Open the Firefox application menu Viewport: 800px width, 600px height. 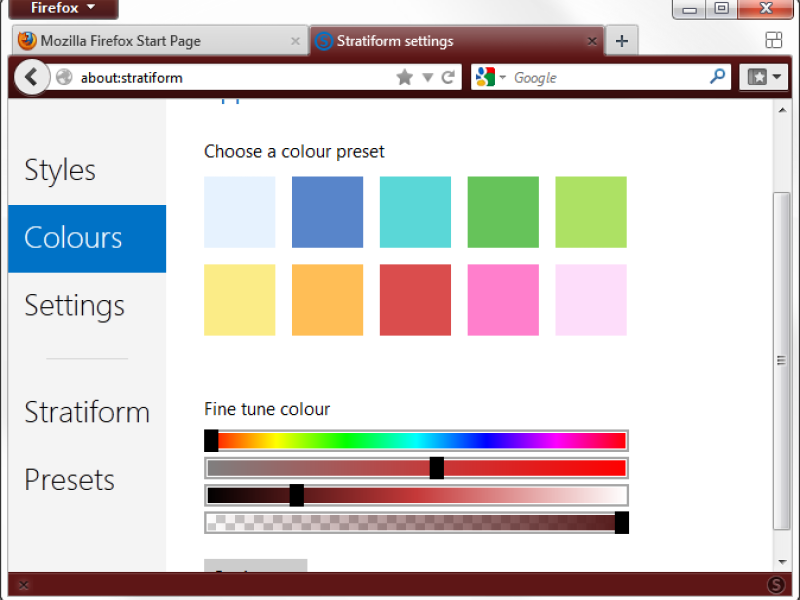pyautogui.click(x=62, y=9)
